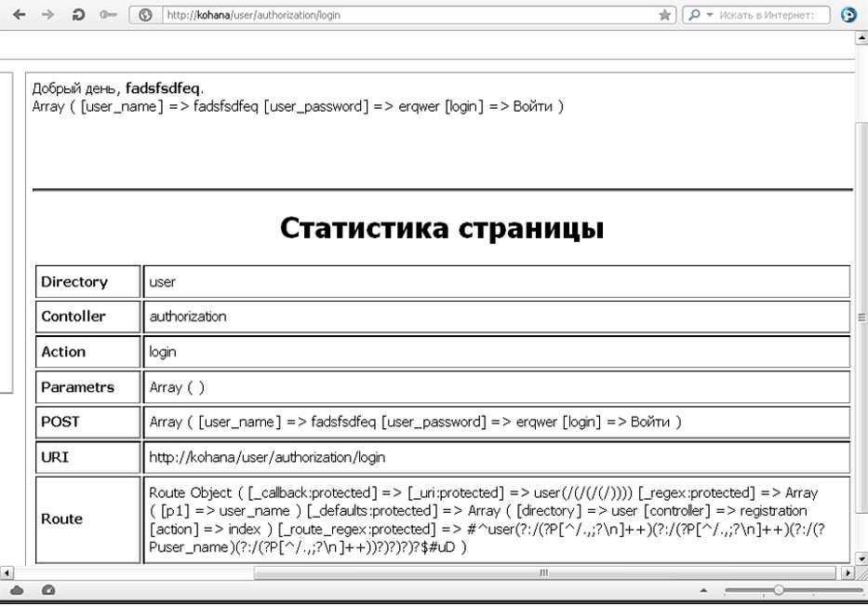Open the cloud sync icon in status bar
Viewport: 868px width, 606px height.
coord(17,590)
